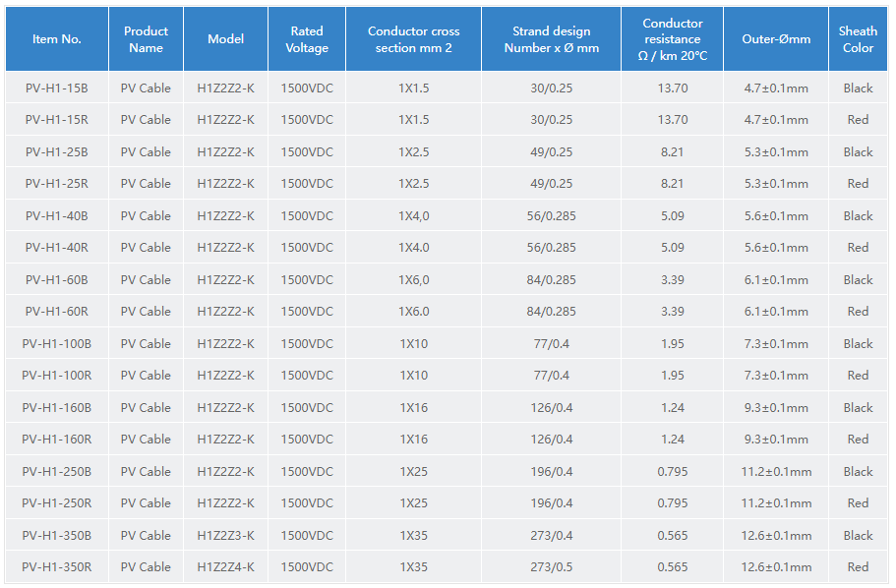
Task: Click item number PV-H1-100R
Action: [x=57, y=376]
